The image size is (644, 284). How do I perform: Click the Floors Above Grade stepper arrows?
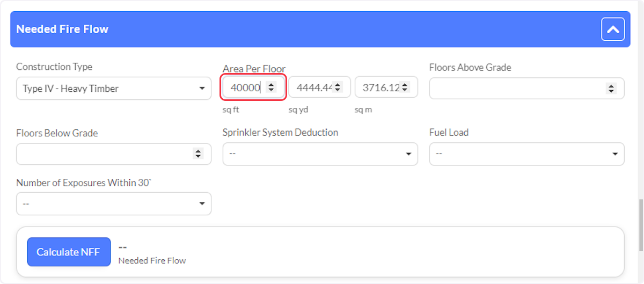click(611, 89)
